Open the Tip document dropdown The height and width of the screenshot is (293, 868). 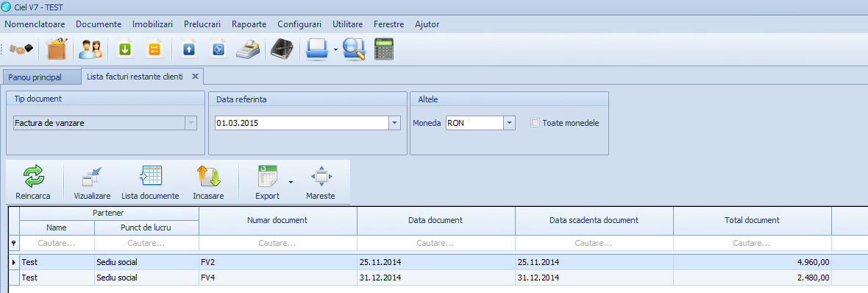coord(191,123)
